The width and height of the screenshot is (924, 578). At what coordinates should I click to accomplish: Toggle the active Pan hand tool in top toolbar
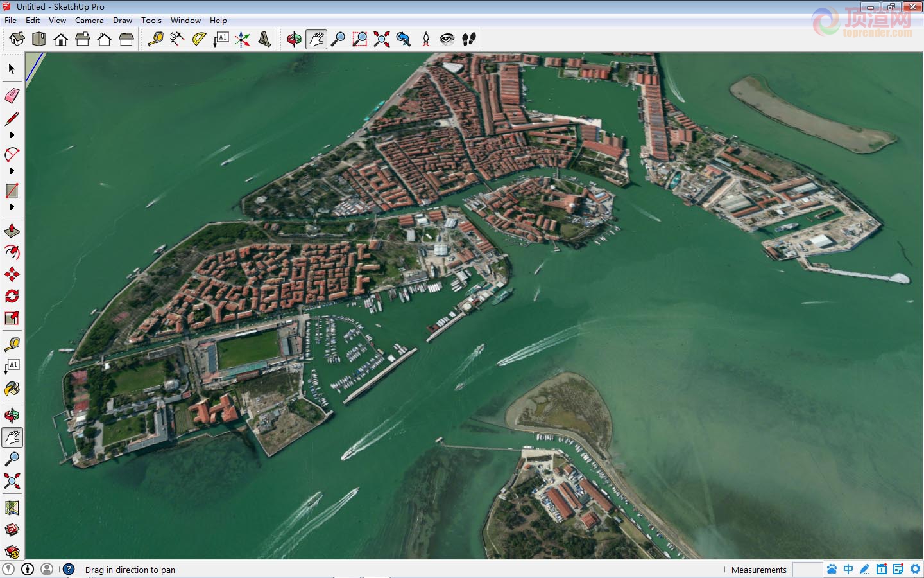coord(316,39)
